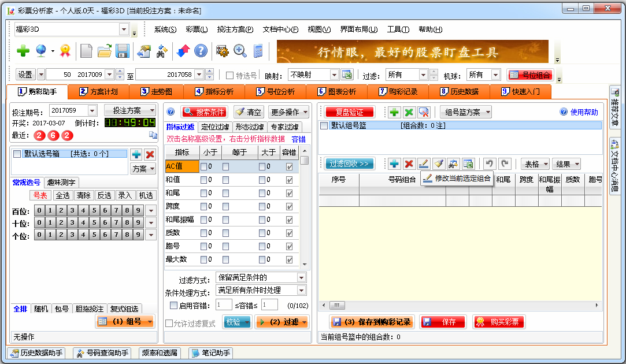Tick AC值 小于 checkbox
Viewport: 626px width, 364px height.
203,166
